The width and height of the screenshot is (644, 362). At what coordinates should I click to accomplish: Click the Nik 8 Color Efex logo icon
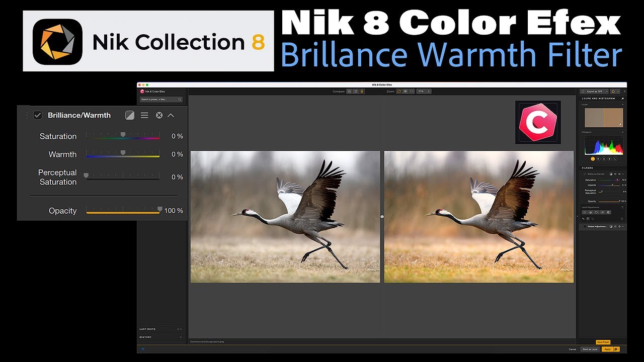tap(142, 92)
